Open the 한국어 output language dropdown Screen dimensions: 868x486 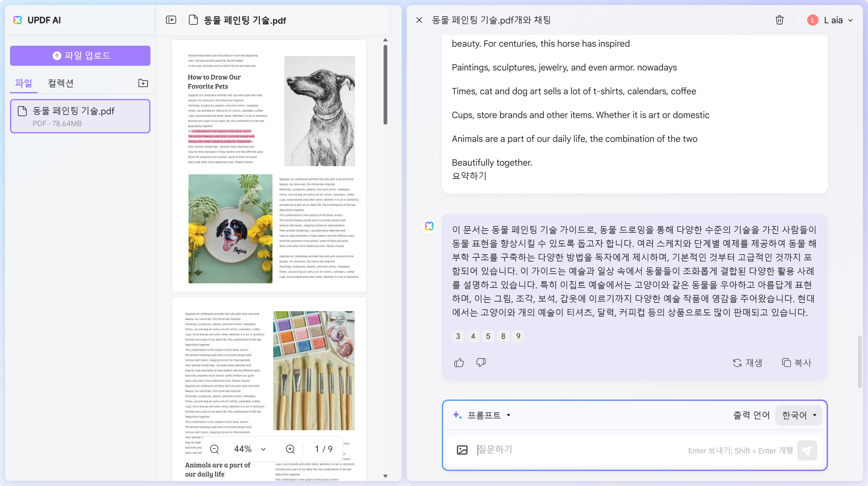point(798,415)
